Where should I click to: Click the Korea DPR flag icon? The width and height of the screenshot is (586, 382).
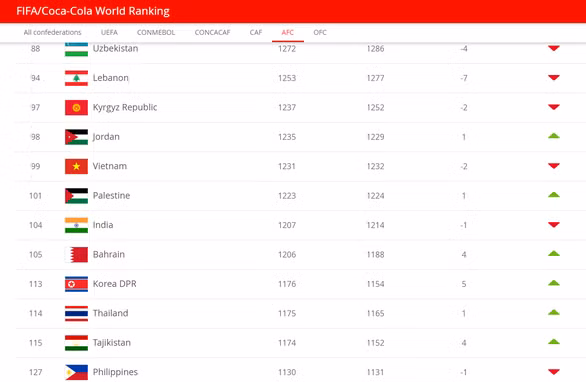coord(76,284)
